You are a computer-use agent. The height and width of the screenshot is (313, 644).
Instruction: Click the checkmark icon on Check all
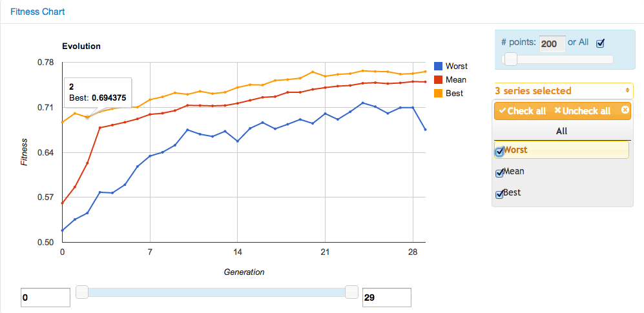point(502,111)
